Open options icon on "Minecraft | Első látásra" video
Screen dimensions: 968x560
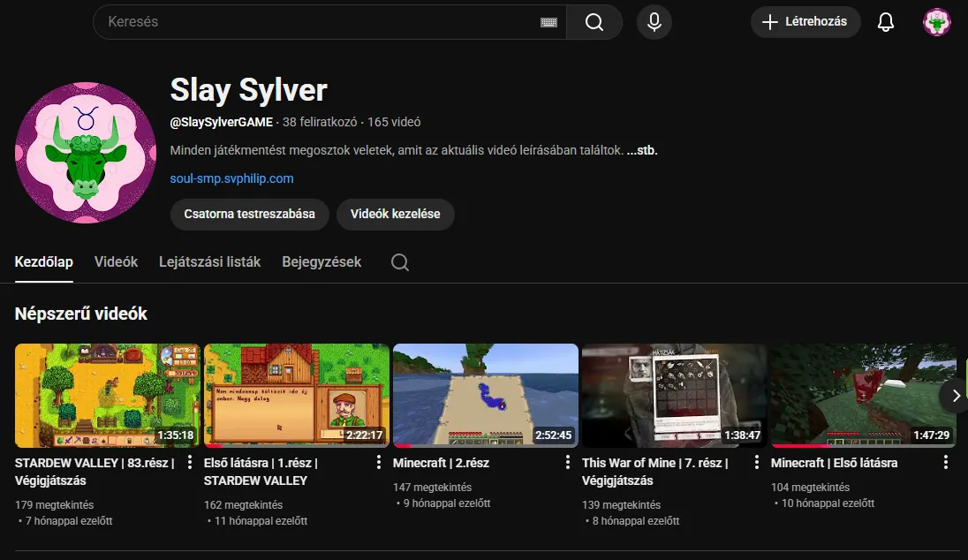click(x=945, y=462)
